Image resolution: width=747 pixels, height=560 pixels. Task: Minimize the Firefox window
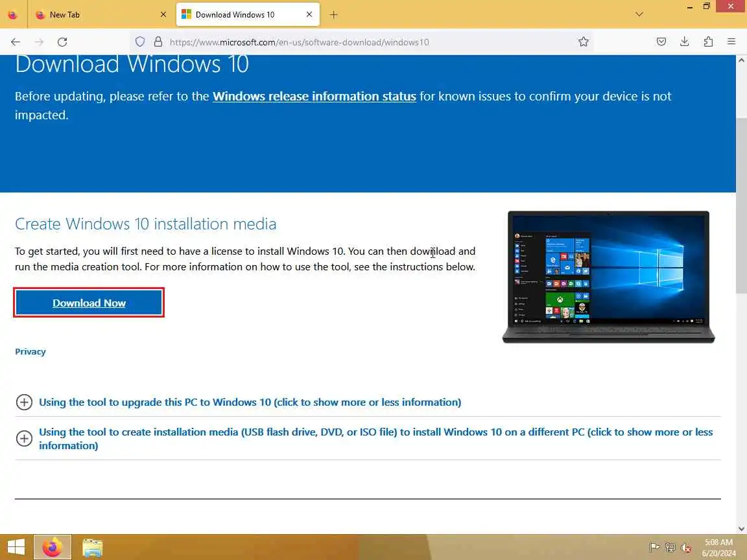click(x=689, y=6)
